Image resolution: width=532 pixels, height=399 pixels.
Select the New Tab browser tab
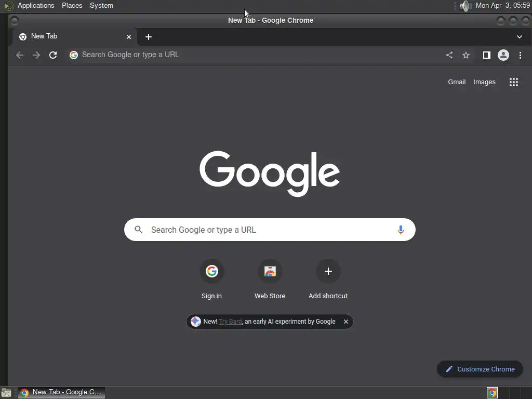click(75, 37)
